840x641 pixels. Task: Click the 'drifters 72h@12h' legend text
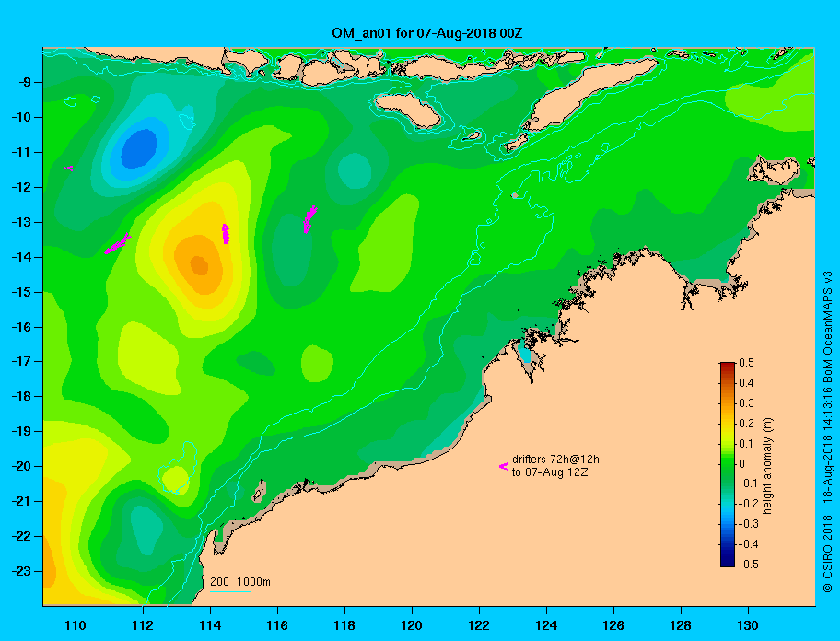coord(555,460)
